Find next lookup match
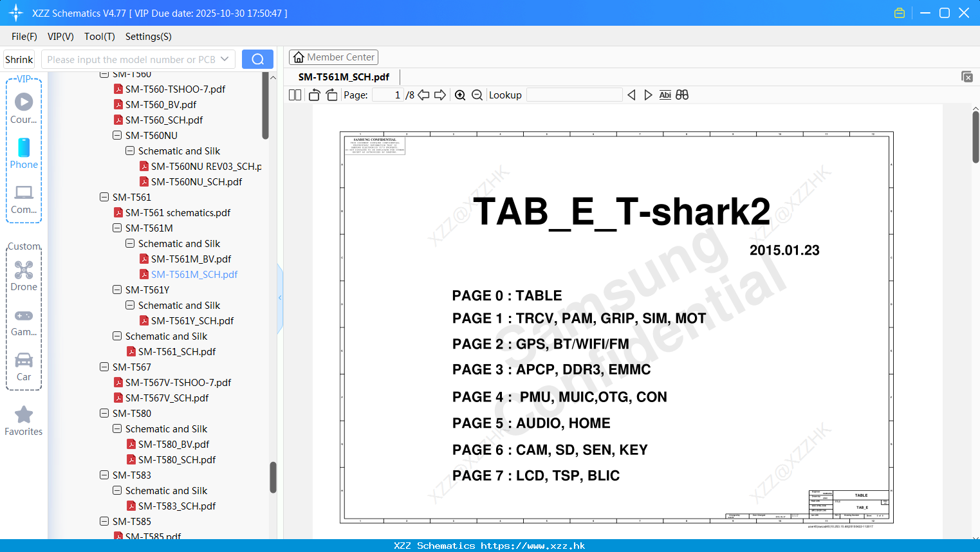The height and width of the screenshot is (552, 980). point(648,95)
